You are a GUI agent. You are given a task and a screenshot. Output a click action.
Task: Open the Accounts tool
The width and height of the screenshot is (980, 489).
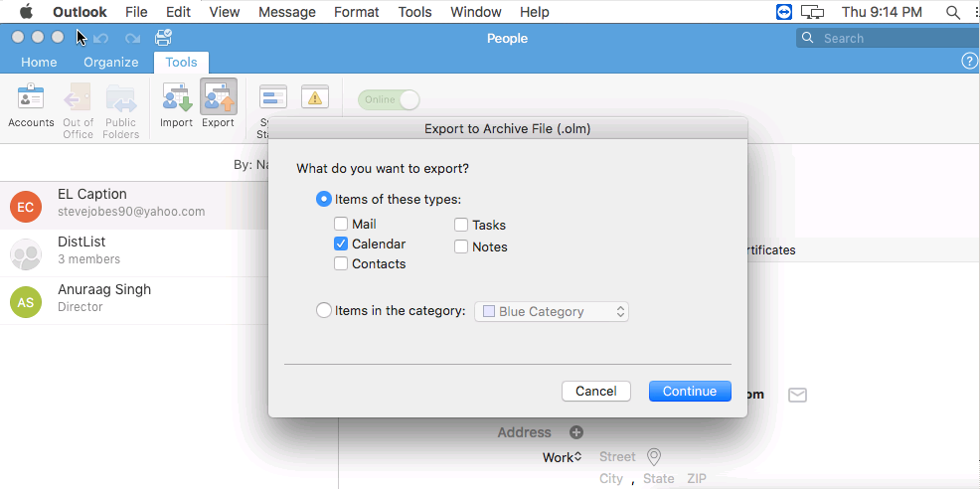coord(31,105)
